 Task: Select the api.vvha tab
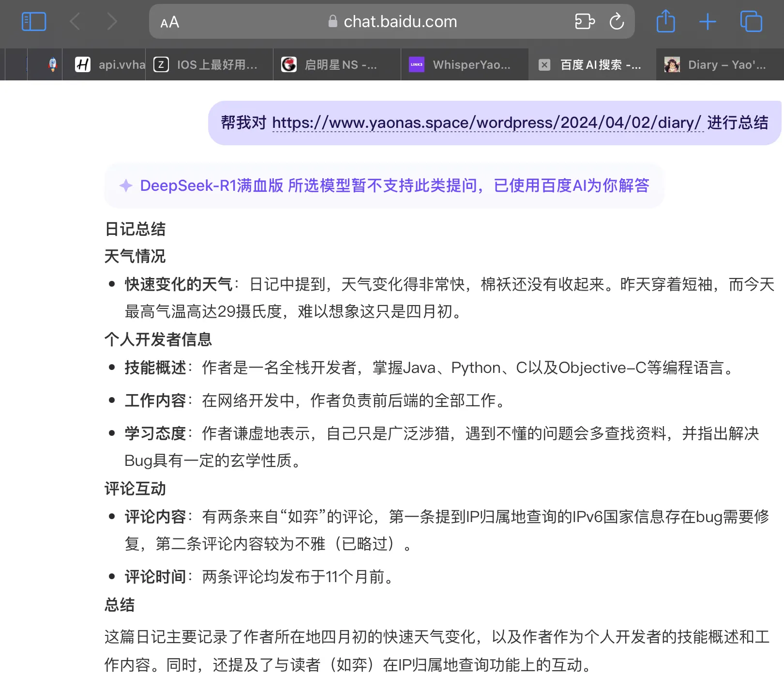click(x=104, y=64)
